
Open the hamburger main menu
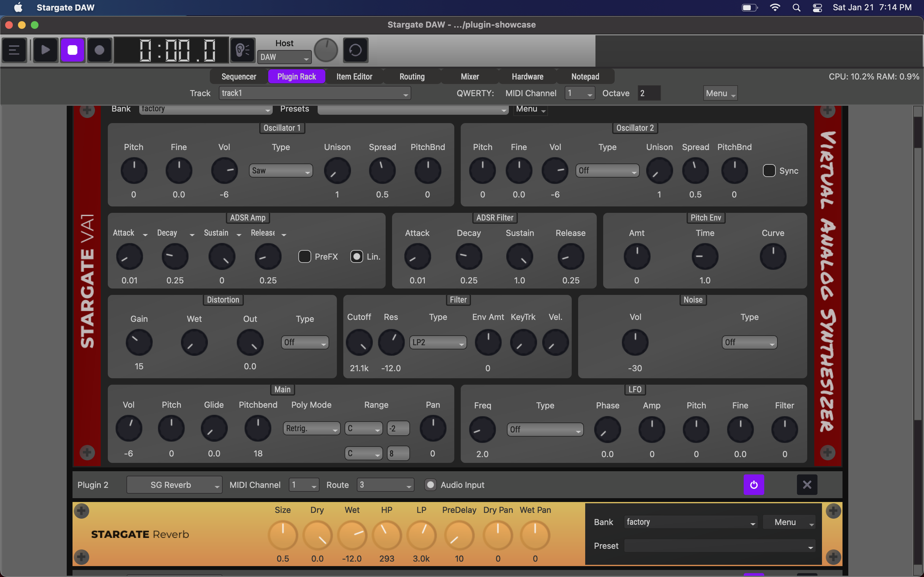tap(14, 50)
